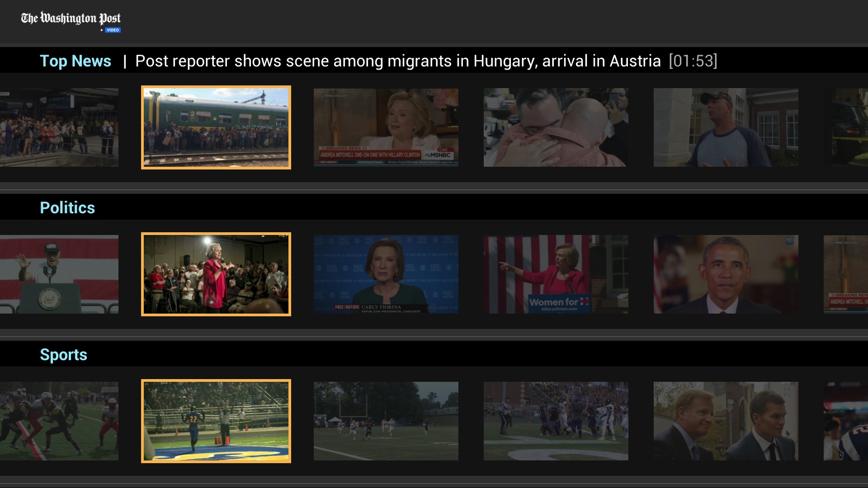
Task: Play the man at podium politics video
Action: coord(59,274)
